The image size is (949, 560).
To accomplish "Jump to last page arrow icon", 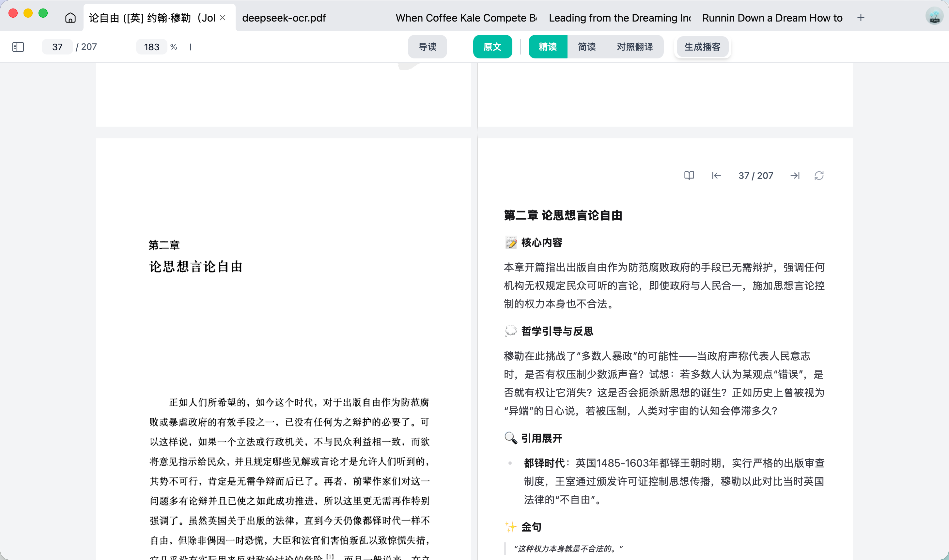I will (795, 176).
